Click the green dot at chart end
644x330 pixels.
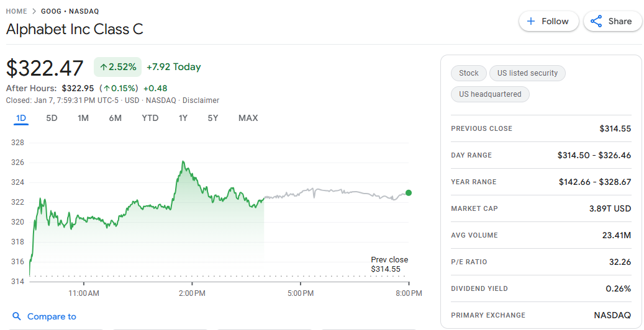pyautogui.click(x=408, y=193)
